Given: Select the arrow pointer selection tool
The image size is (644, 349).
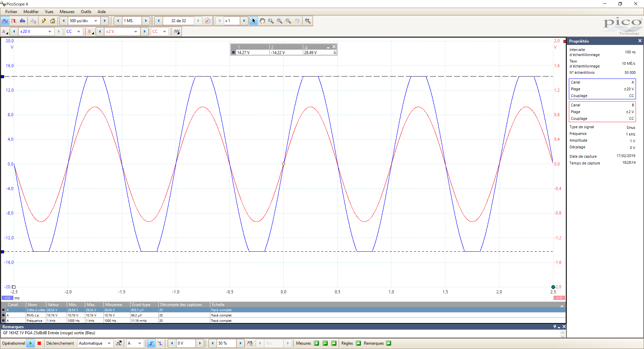Looking at the screenshot, I should click(x=254, y=21).
